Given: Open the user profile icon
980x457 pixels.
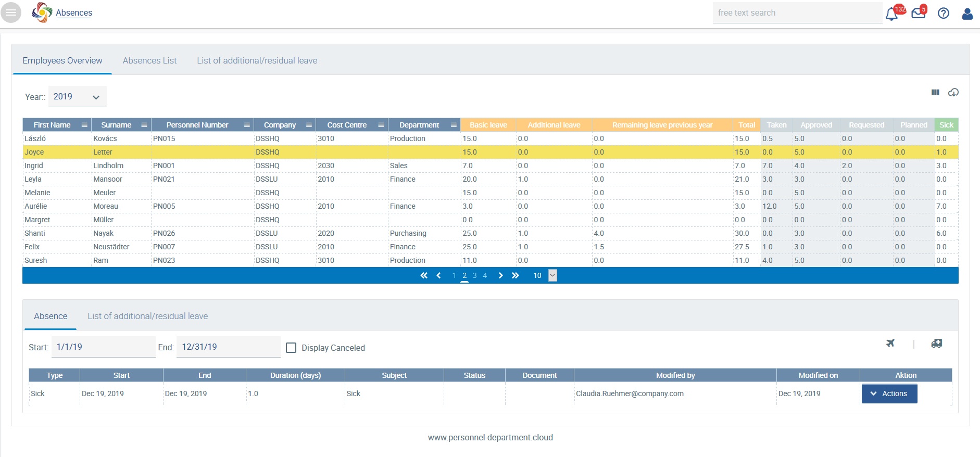Looking at the screenshot, I should 968,14.
